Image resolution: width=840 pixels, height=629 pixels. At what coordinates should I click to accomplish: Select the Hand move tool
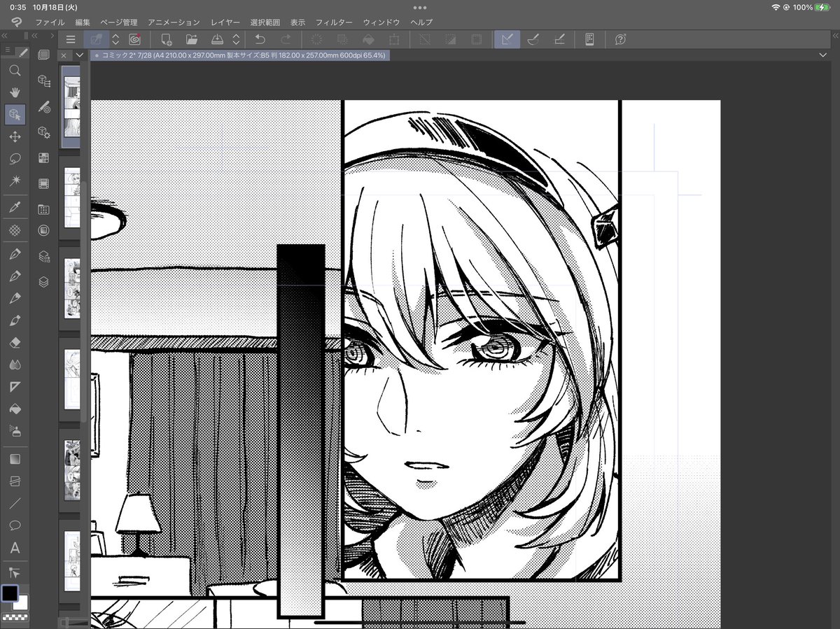coord(15,92)
